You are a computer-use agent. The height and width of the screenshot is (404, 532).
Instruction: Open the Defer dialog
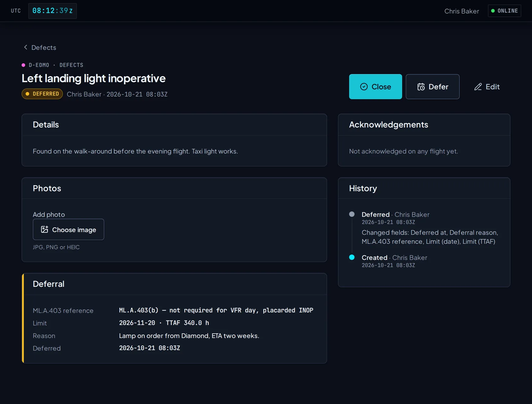(x=432, y=87)
